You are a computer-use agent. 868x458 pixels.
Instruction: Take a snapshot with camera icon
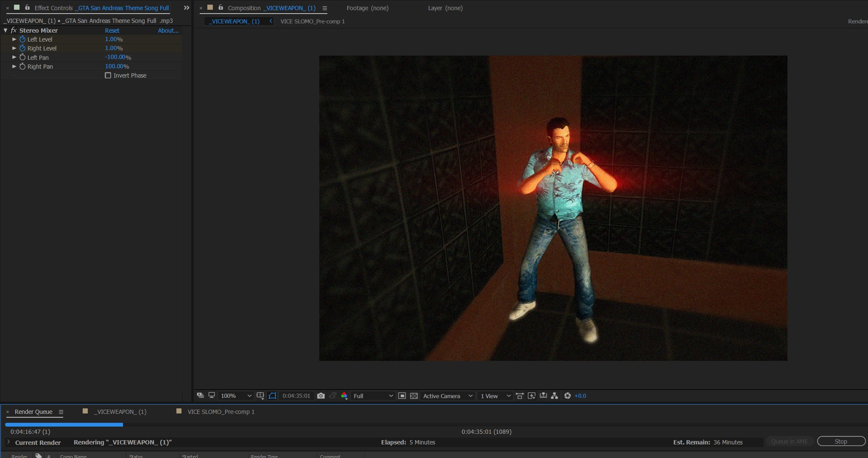click(x=321, y=396)
